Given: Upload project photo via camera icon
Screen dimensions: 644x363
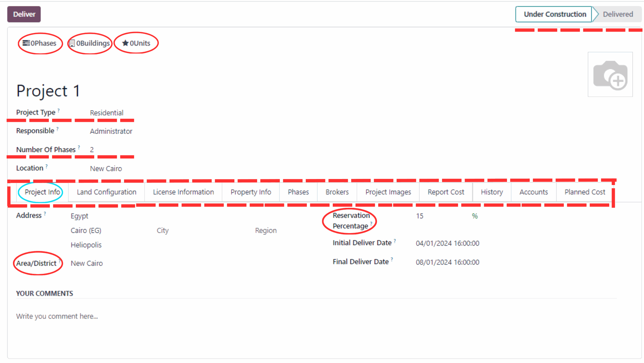Looking at the screenshot, I should pos(610,75).
